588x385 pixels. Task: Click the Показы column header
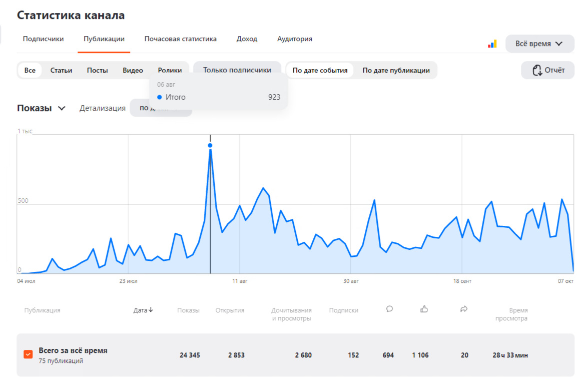coord(188,310)
